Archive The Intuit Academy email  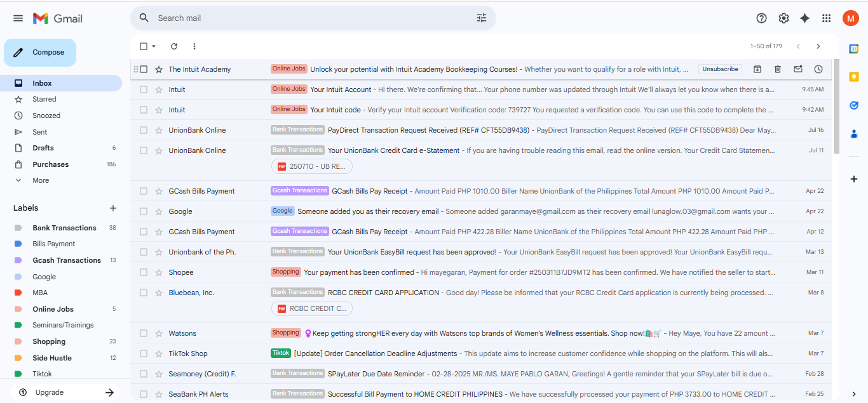tap(757, 69)
